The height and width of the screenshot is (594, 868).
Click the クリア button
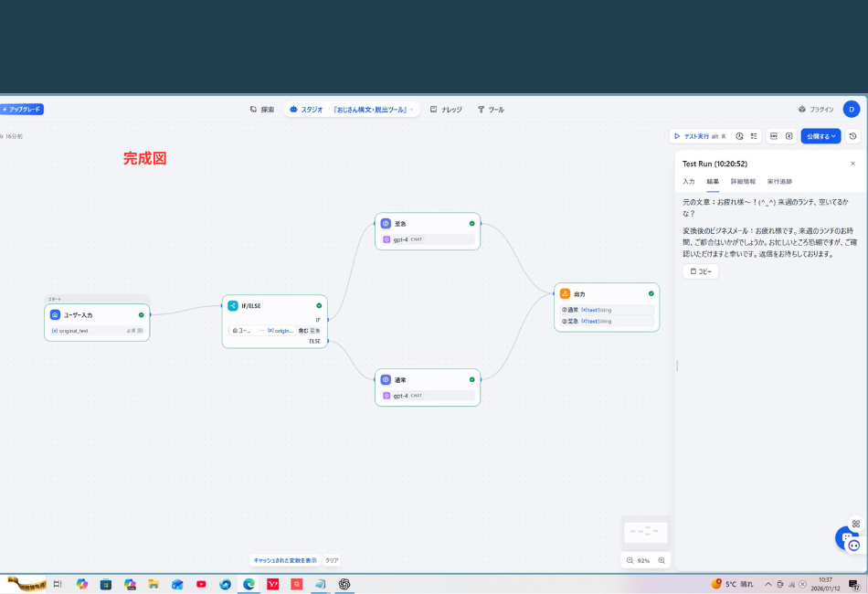(330, 560)
